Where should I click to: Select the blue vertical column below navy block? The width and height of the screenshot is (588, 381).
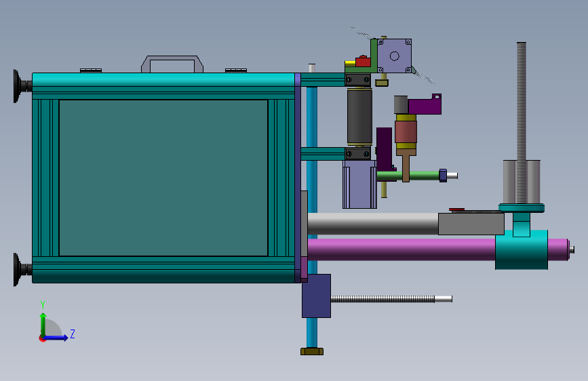312,333
